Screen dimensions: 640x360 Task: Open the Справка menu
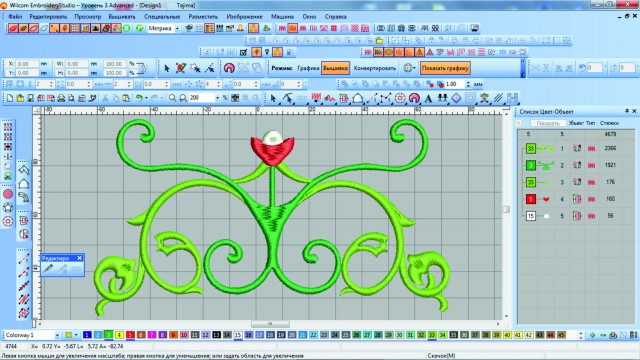(336, 17)
